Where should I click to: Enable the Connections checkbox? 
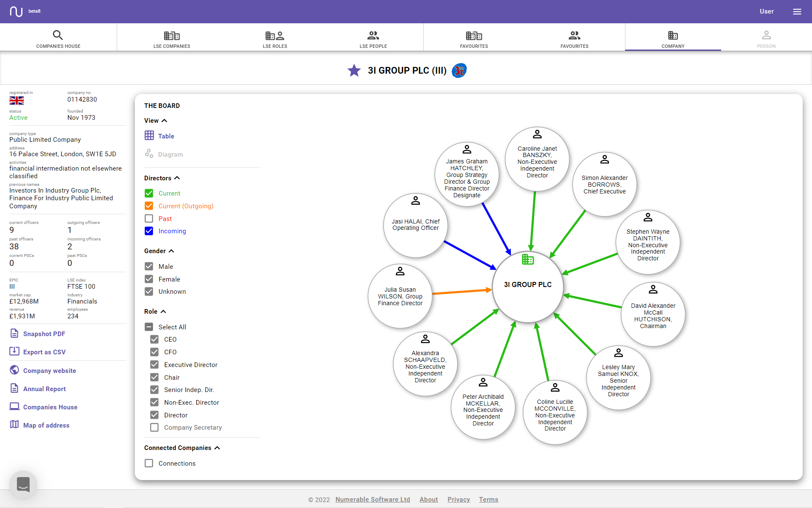(149, 464)
